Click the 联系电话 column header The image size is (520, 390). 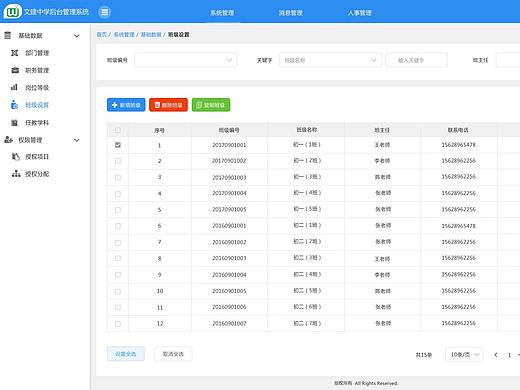pos(458,130)
